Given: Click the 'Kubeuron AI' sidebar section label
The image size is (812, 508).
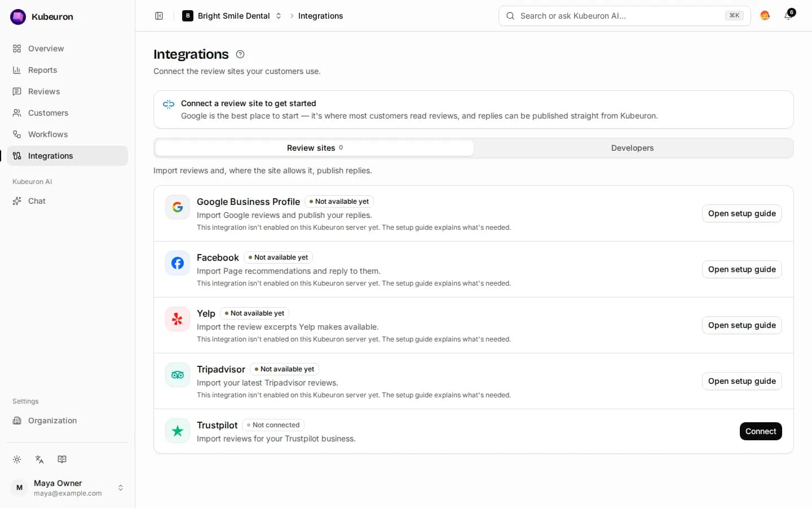Looking at the screenshot, I should (32, 182).
